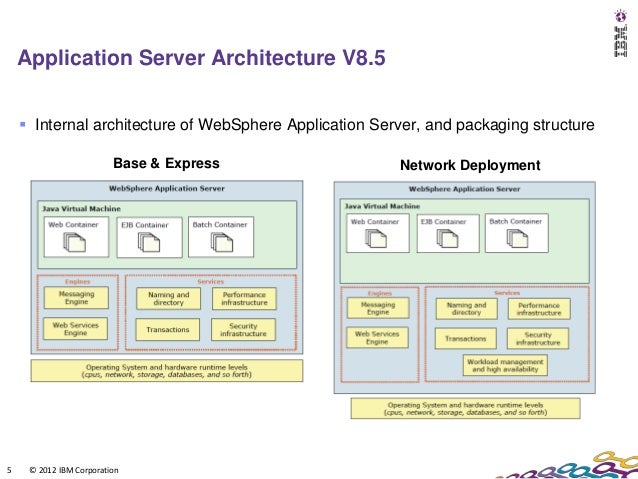This screenshot has width=638, height=479.
Task: Click the EJB Container documents icon under Network Deployment
Action: pos(447,238)
